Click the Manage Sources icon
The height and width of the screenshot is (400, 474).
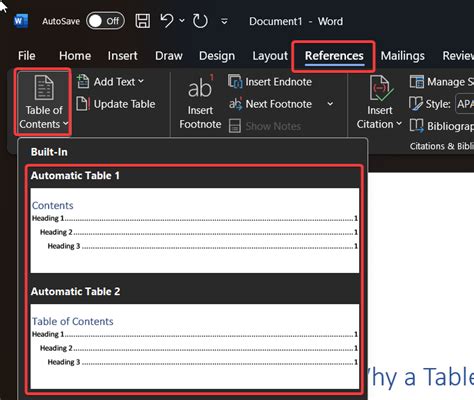point(417,82)
